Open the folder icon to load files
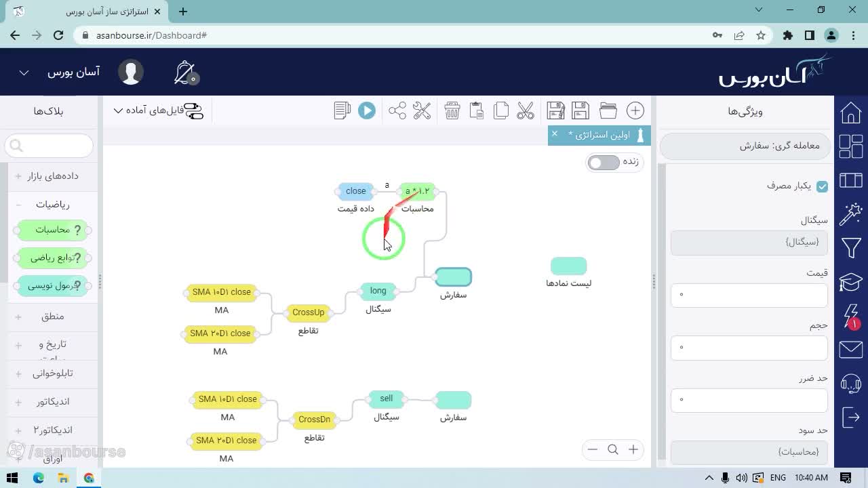 click(608, 110)
